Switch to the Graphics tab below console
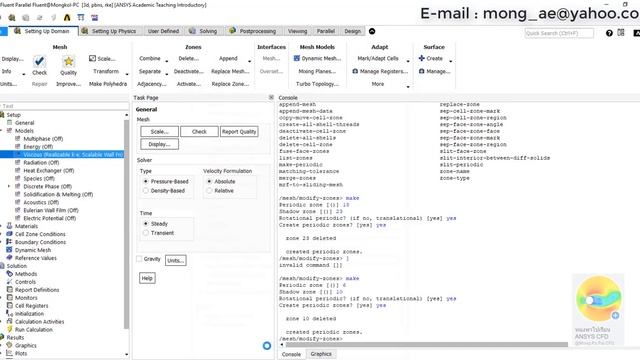 coord(321,354)
